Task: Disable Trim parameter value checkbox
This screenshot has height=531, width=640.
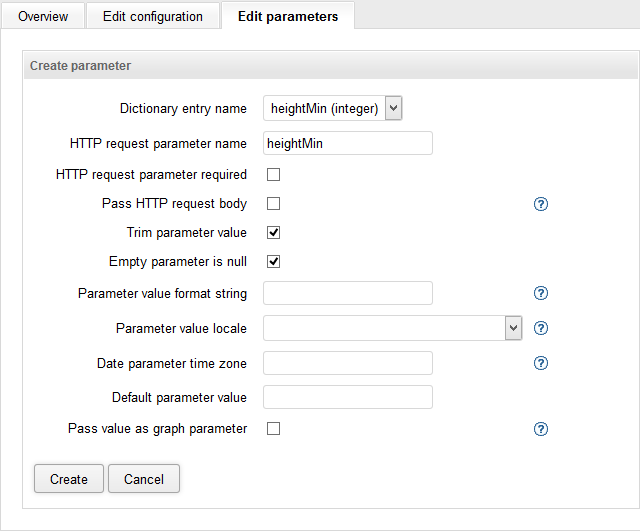Action: click(x=273, y=233)
